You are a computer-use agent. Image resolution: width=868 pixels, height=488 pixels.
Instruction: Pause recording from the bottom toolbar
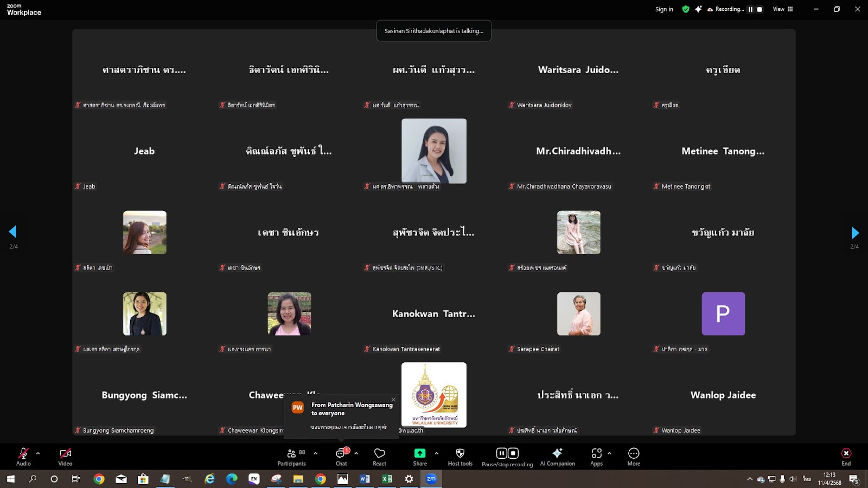point(502,453)
